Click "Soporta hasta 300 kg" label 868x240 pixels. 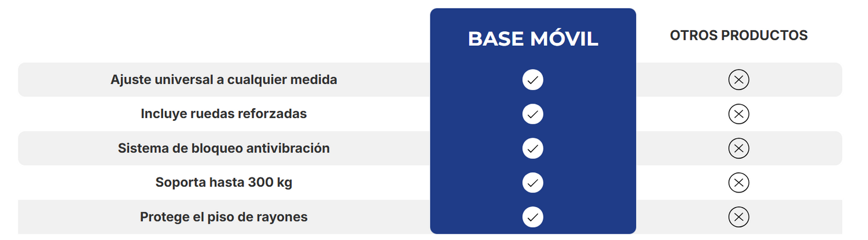[223, 183]
